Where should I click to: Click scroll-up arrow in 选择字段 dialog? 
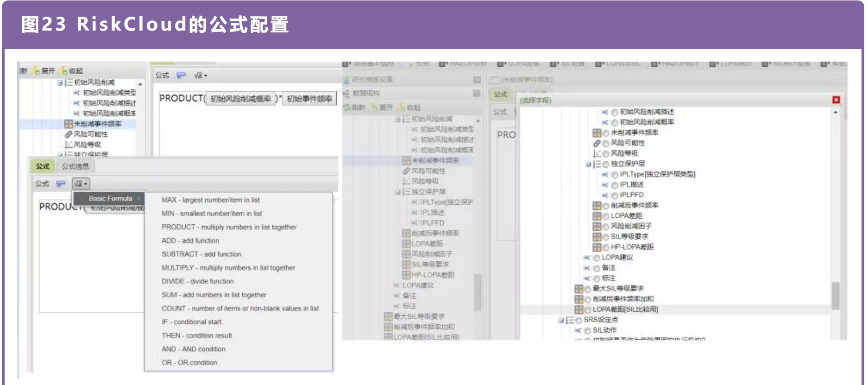click(836, 112)
